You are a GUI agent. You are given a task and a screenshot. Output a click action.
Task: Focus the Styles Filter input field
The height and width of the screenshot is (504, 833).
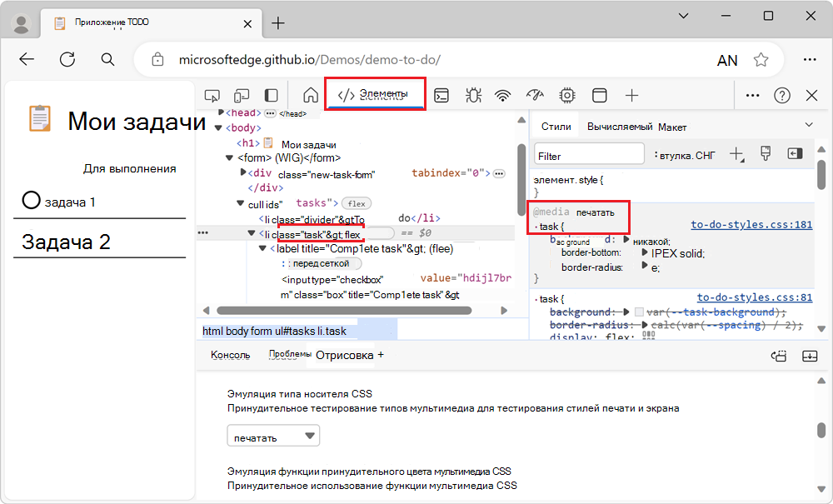589,154
